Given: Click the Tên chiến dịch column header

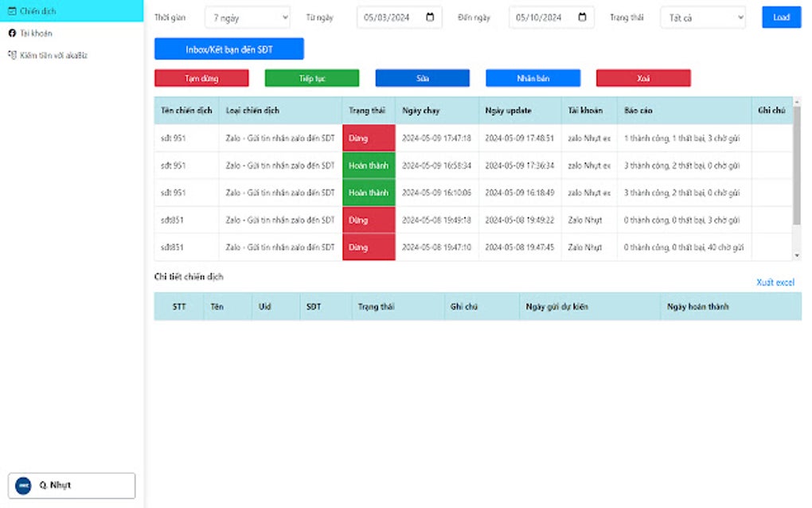Looking at the screenshot, I should [x=186, y=111].
